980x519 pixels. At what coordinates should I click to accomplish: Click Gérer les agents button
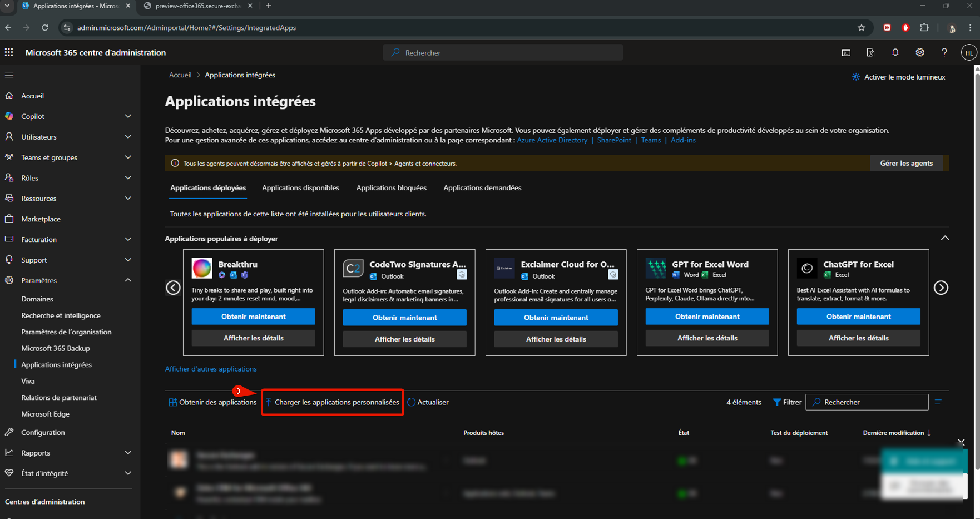pyautogui.click(x=906, y=163)
